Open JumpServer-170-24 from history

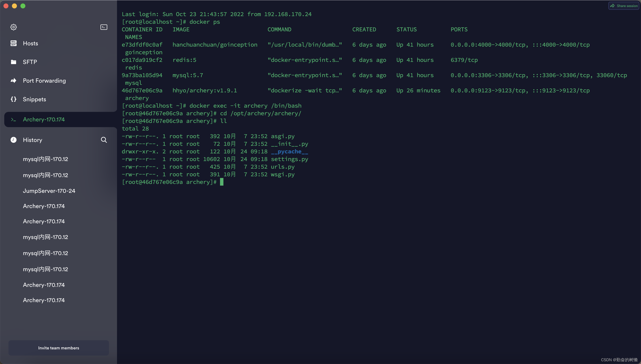point(49,191)
